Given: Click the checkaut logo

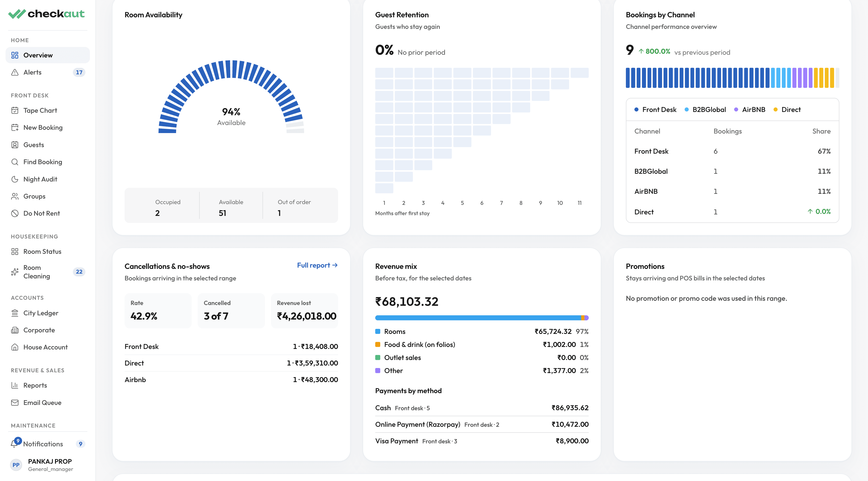Looking at the screenshot, I should click(x=46, y=14).
